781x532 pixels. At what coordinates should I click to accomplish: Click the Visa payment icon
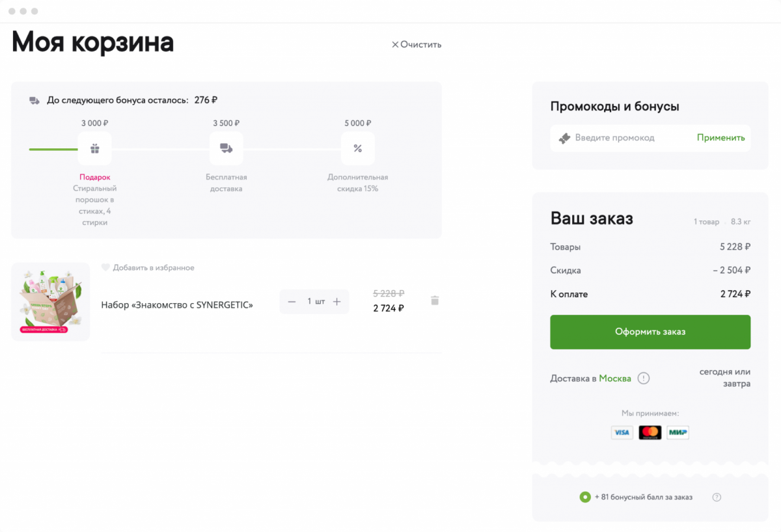[x=622, y=432]
